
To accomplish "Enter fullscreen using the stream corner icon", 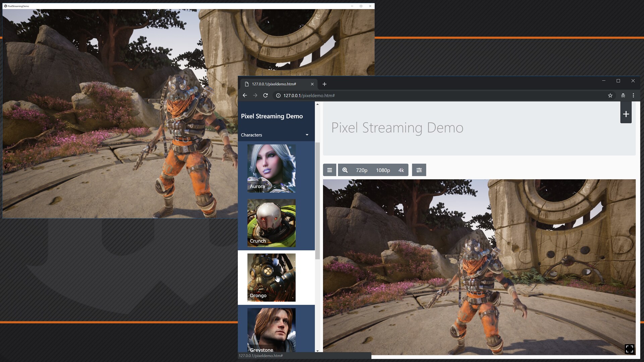I will pos(630,349).
